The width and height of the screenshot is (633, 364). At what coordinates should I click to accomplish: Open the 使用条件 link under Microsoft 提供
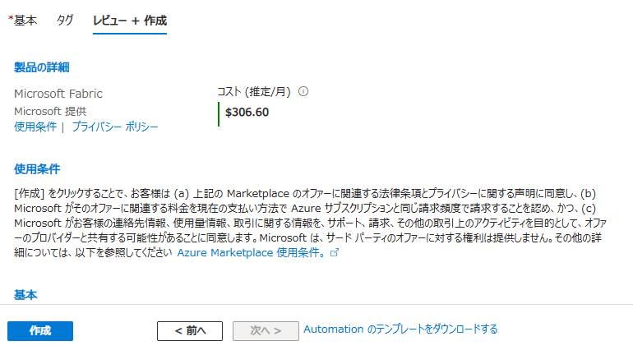point(35,127)
